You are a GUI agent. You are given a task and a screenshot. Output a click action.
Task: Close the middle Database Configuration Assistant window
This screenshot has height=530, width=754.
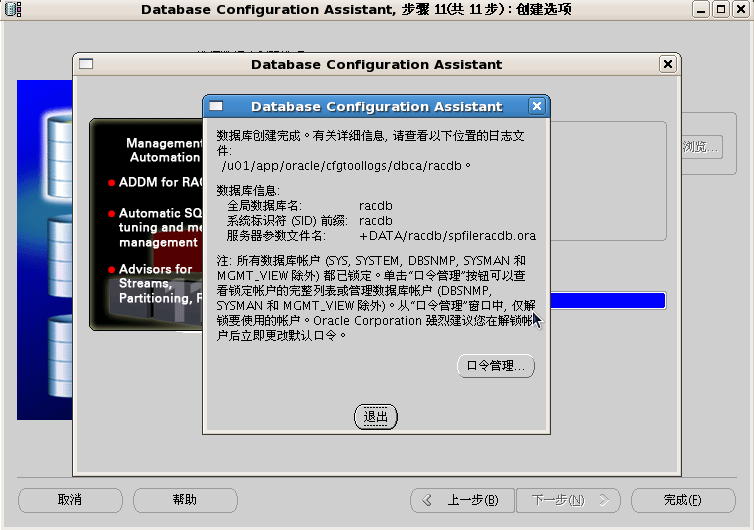pyautogui.click(x=667, y=64)
